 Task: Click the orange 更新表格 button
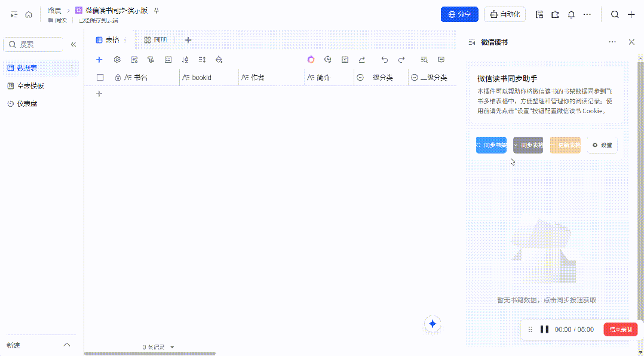(565, 145)
